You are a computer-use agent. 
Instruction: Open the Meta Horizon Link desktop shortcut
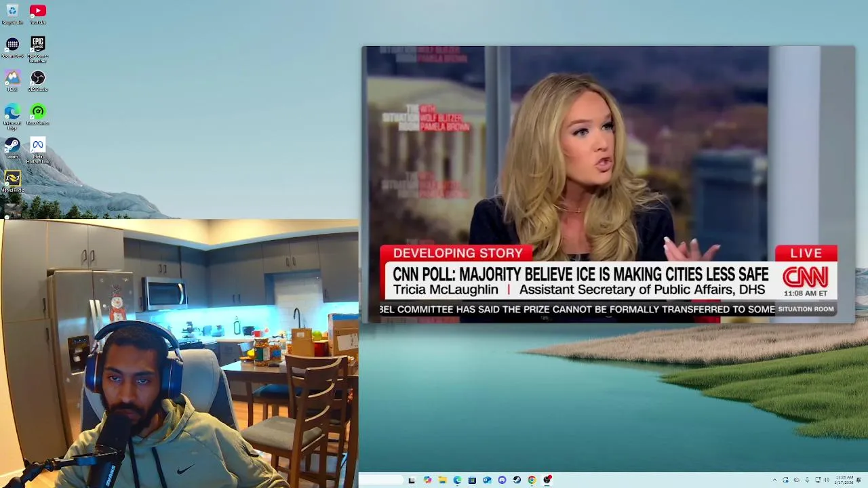(x=38, y=150)
